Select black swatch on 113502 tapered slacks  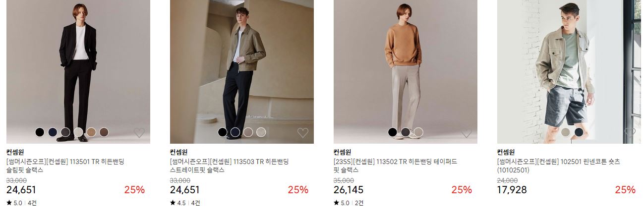(x=393, y=132)
